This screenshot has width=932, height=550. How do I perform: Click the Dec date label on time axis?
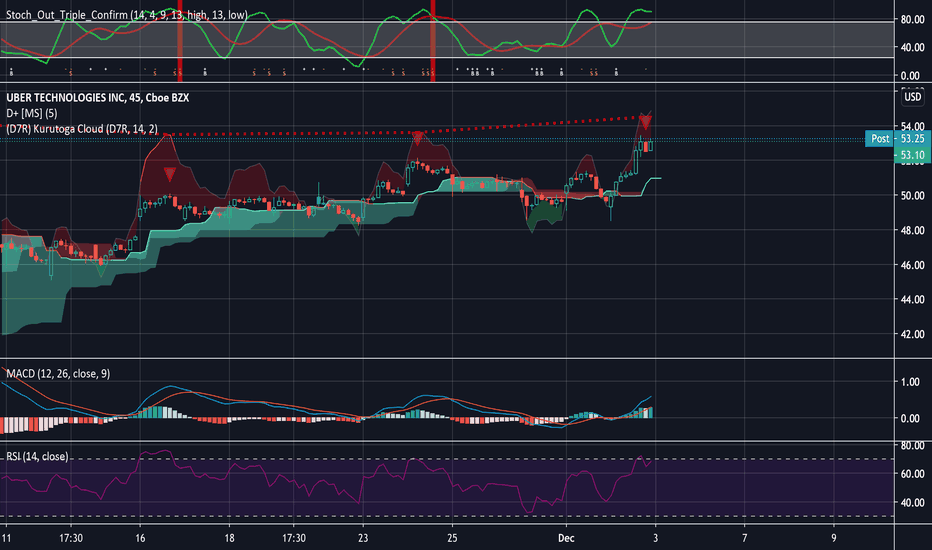click(x=566, y=538)
